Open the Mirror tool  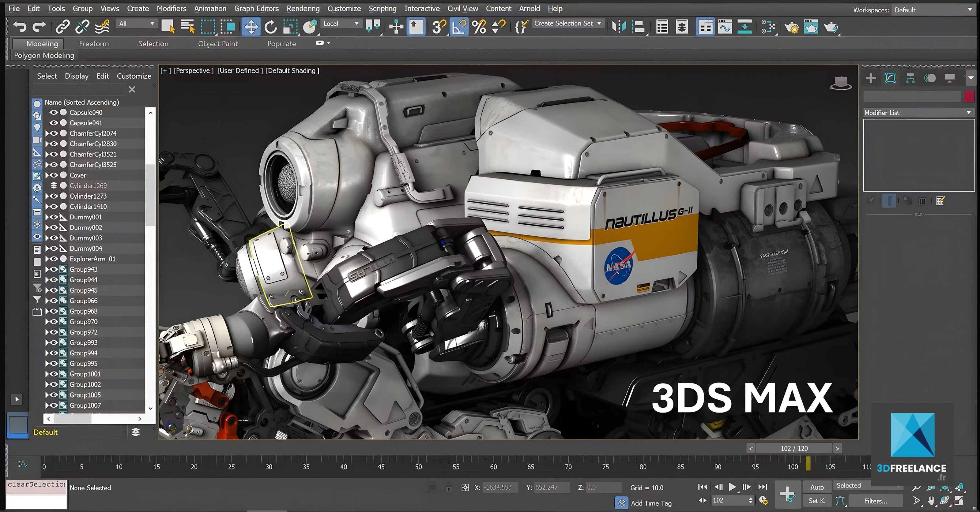coord(619,27)
